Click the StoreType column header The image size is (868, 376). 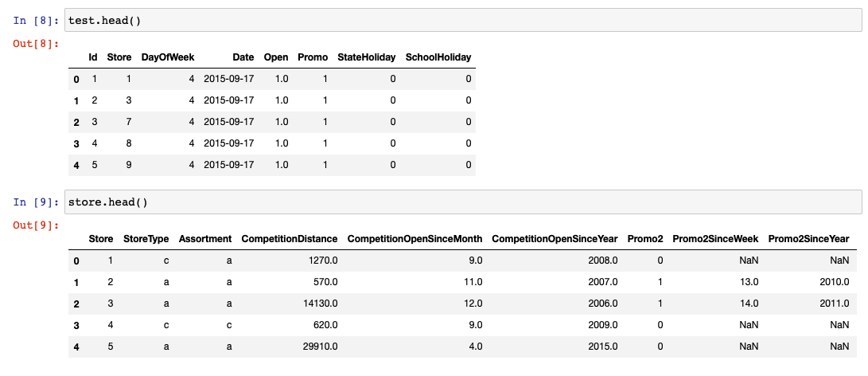[146, 239]
